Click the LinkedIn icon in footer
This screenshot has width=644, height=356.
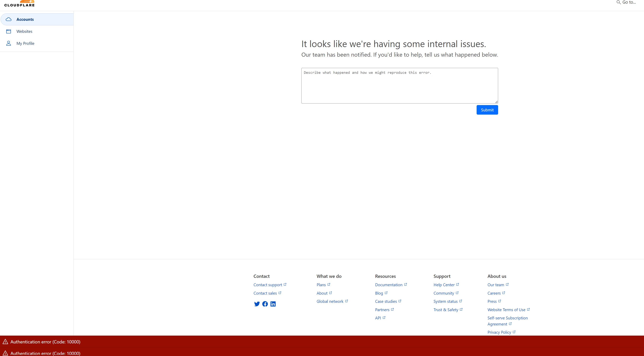(273, 304)
